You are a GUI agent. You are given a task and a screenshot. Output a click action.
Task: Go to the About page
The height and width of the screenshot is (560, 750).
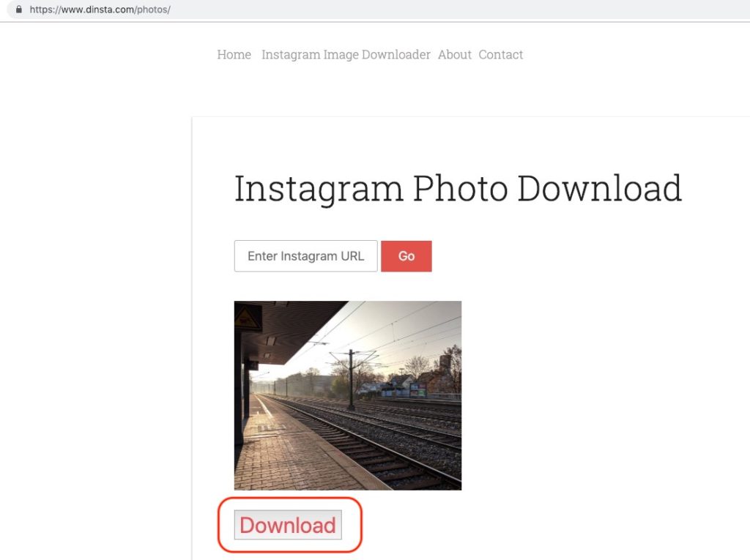(454, 54)
